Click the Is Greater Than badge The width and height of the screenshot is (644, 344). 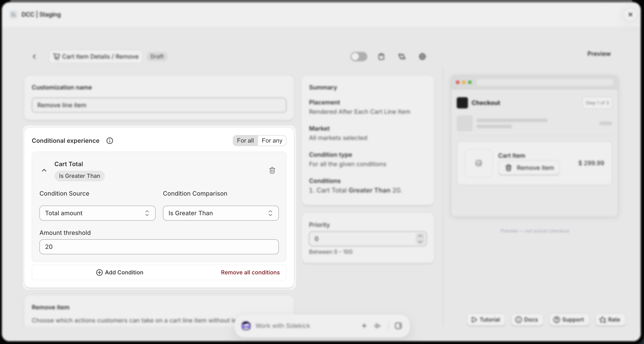(x=79, y=176)
